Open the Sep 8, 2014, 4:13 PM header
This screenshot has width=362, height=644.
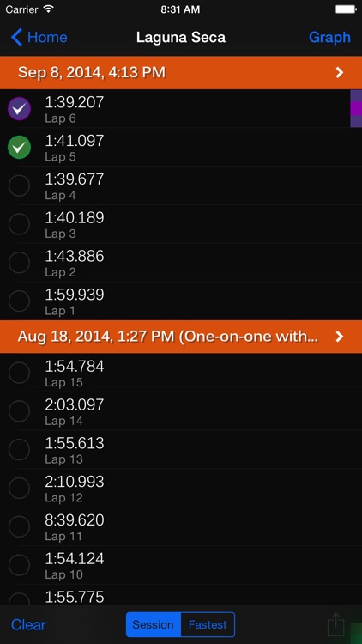coord(181,73)
